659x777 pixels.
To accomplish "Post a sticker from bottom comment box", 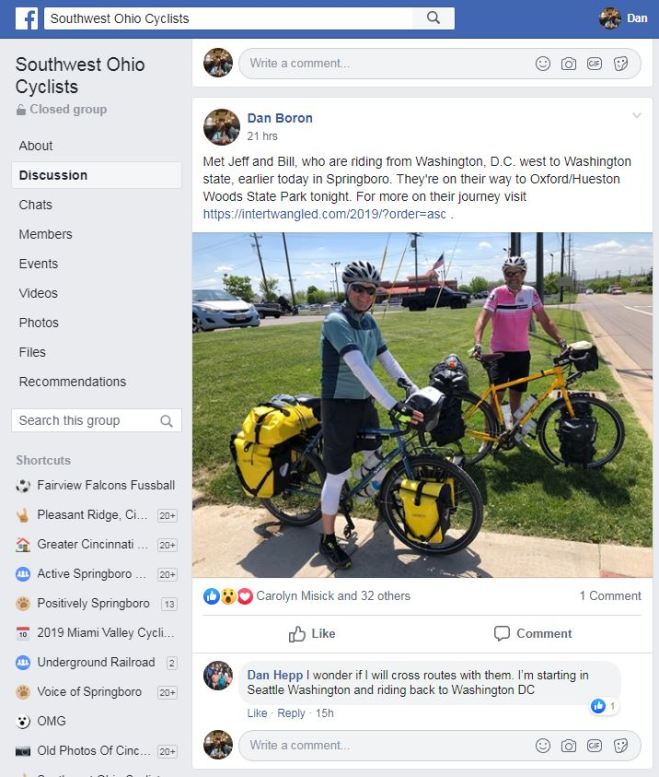I will (620, 745).
